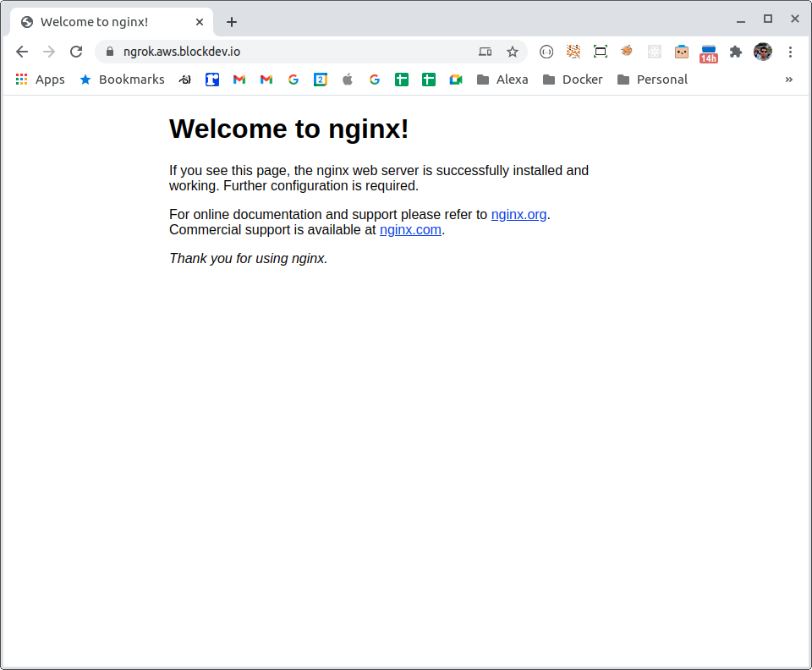
Task: Open the first Gmail bookmark
Action: [239, 80]
